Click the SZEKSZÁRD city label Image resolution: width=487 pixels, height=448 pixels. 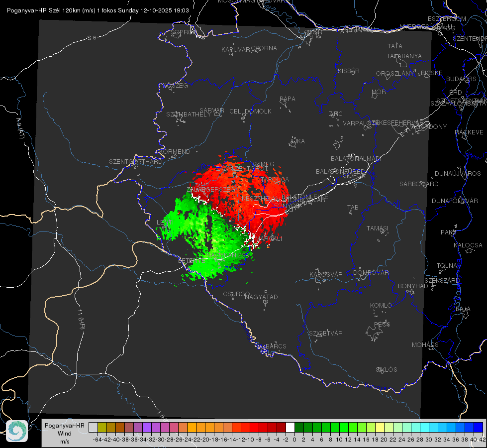442,281
